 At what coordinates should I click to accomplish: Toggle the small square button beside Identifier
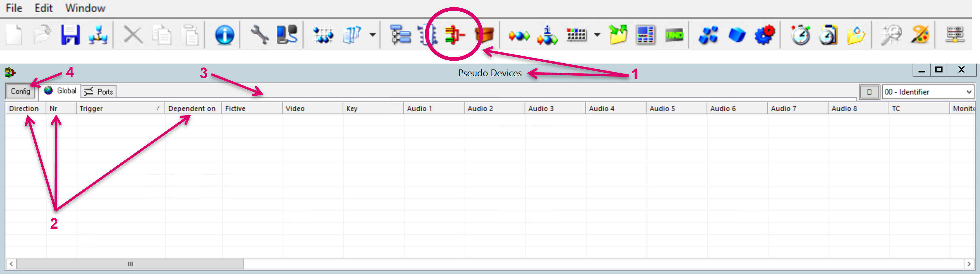[869, 92]
